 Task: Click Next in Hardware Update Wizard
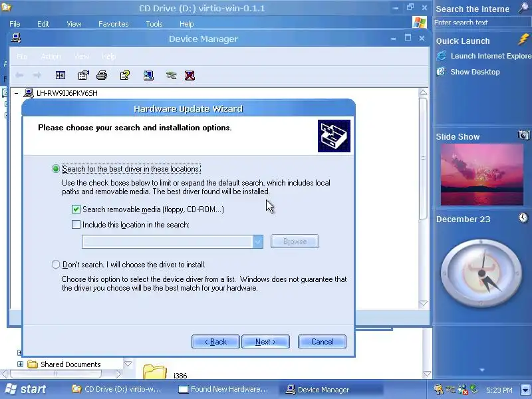click(x=265, y=342)
